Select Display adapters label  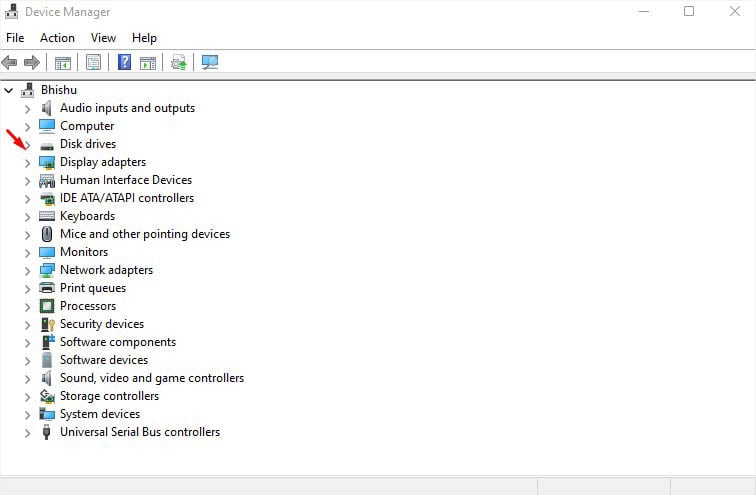tap(103, 162)
